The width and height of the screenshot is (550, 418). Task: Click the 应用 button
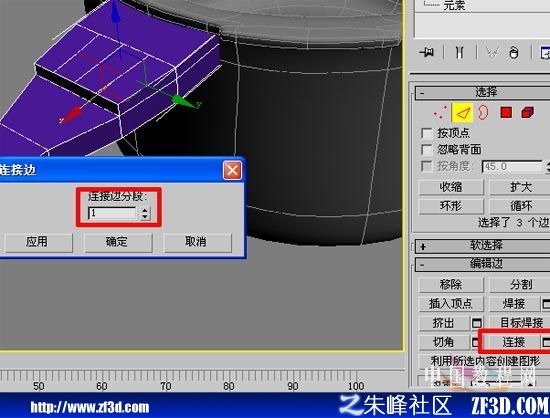coord(38,242)
